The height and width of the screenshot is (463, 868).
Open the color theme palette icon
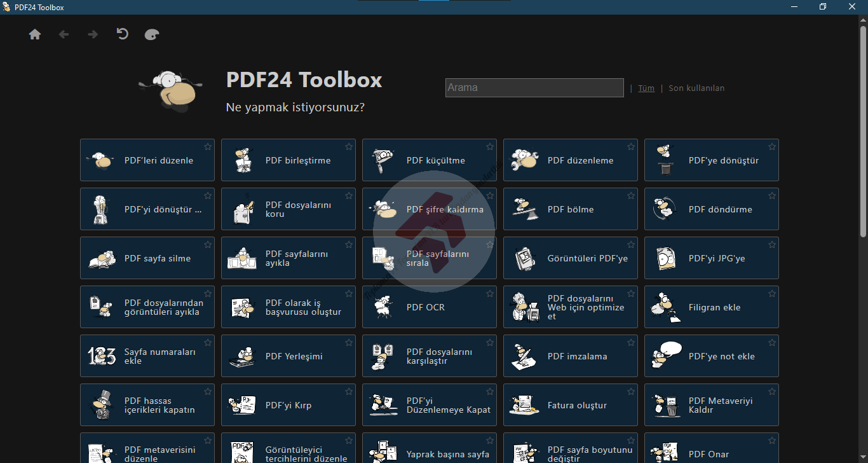point(152,34)
